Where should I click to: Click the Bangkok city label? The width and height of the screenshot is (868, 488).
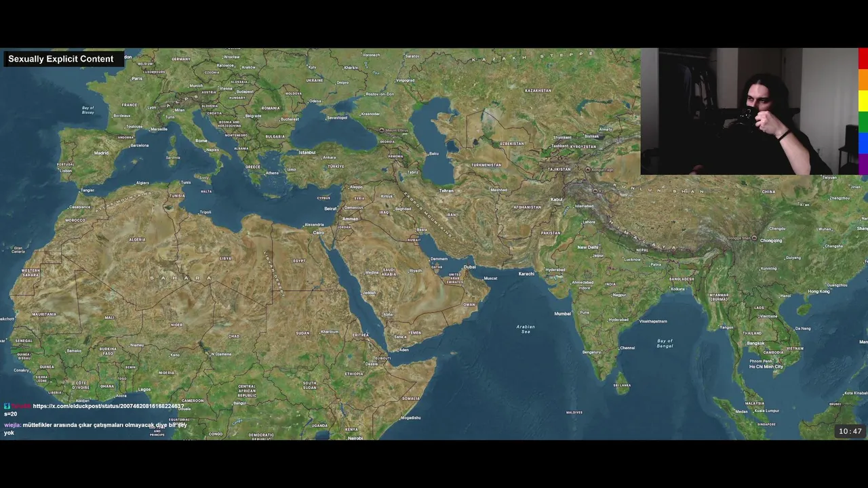click(756, 344)
